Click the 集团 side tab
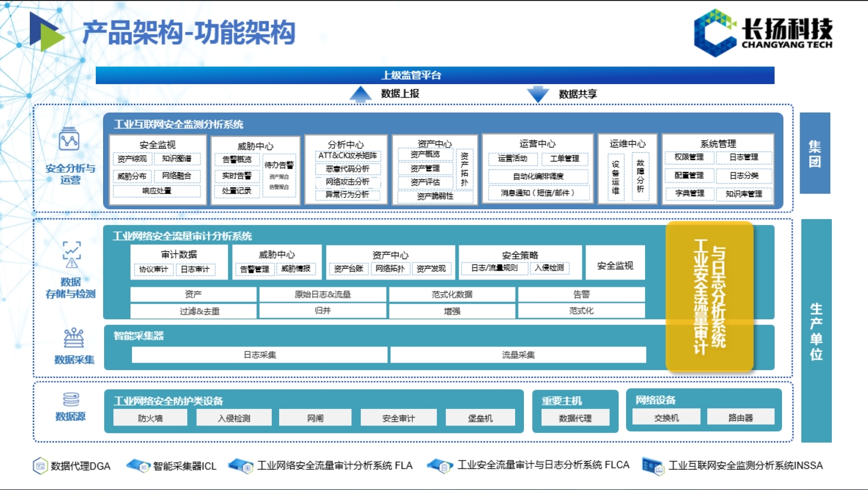This screenshot has width=868, height=490. click(815, 153)
